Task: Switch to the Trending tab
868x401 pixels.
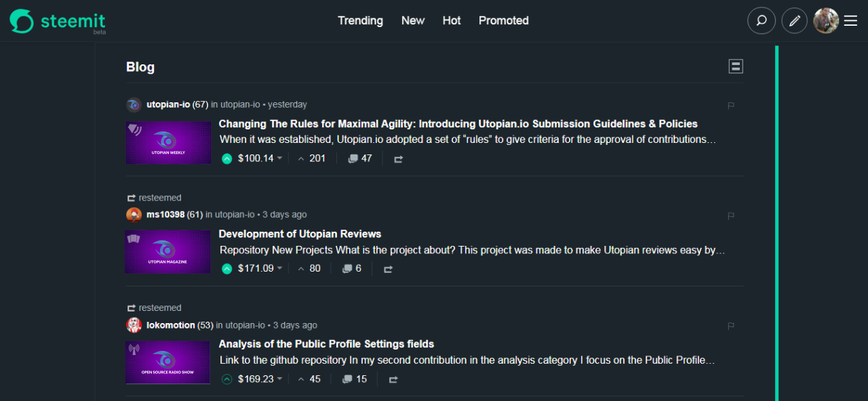Action: tap(360, 21)
